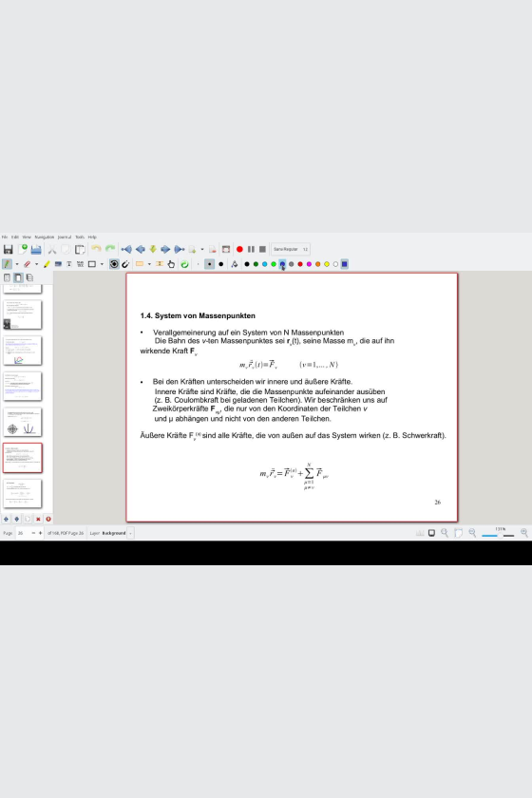Select the Vertical Space tool
Image resolution: width=532 pixels, height=798 pixels.
tap(160, 264)
